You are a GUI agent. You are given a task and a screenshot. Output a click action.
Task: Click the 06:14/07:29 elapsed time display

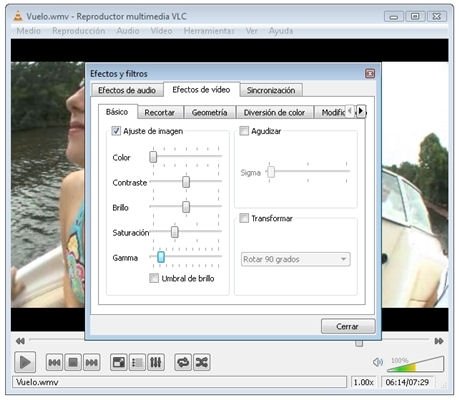tap(407, 382)
